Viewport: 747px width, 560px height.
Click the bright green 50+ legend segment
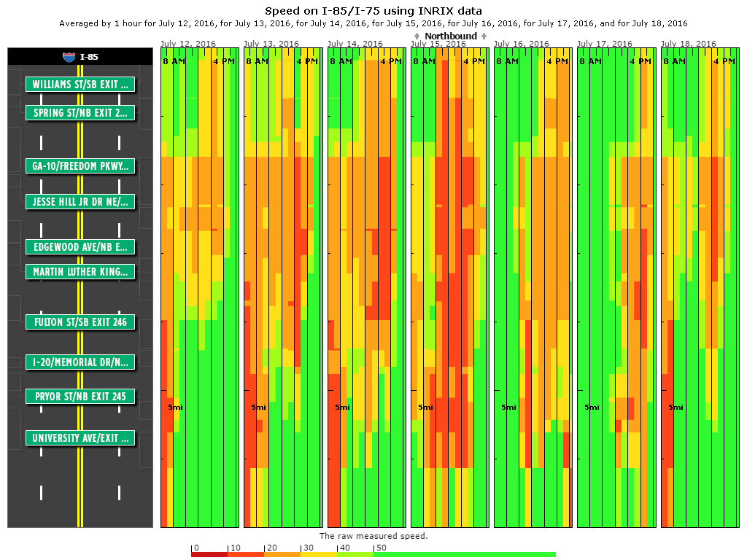point(465,554)
